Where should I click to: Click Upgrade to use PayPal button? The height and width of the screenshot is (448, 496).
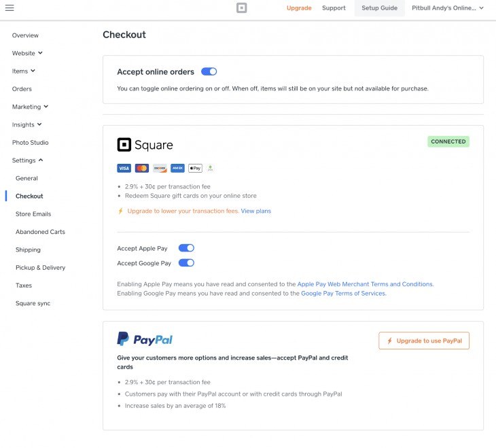coord(424,341)
